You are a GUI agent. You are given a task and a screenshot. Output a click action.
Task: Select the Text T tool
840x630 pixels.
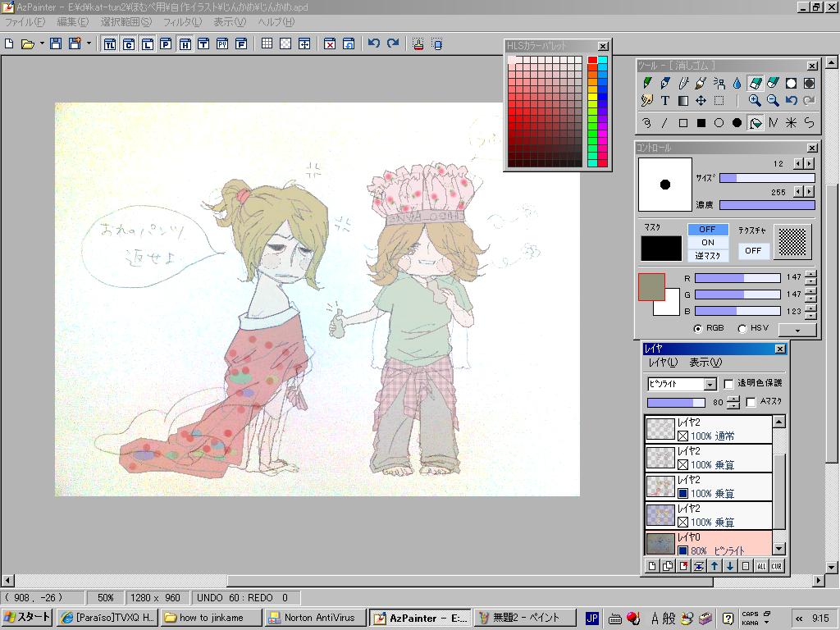[x=664, y=101]
